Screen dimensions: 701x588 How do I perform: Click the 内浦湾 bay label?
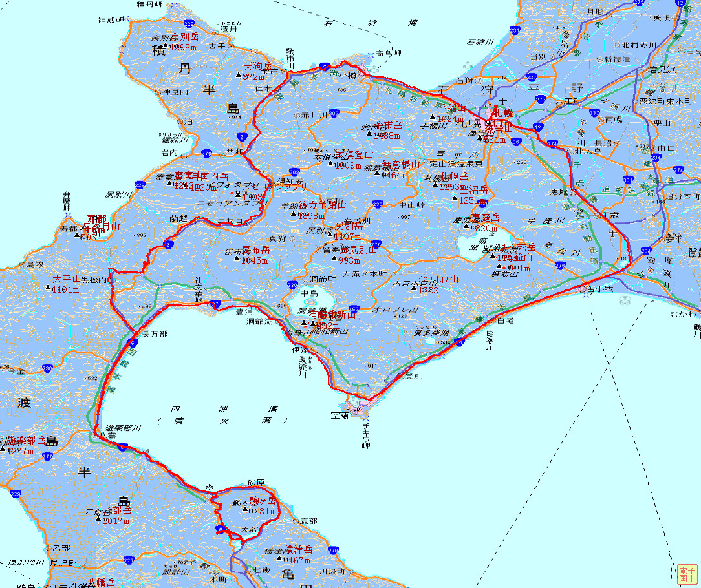224,408
